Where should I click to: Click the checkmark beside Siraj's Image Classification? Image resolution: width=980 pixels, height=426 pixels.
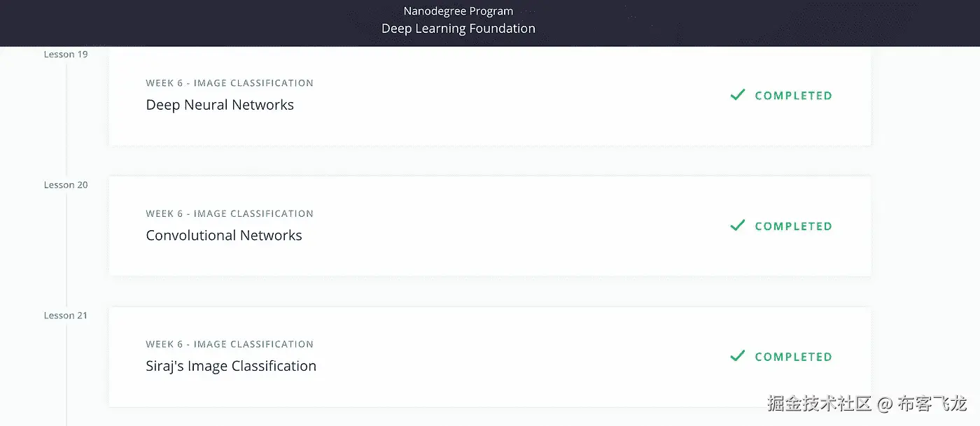tap(737, 356)
